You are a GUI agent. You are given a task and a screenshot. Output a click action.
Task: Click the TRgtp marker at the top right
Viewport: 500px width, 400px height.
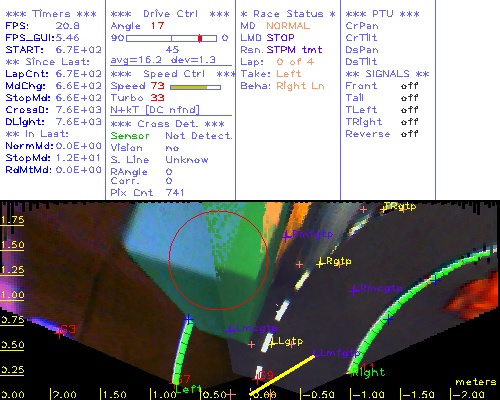(x=383, y=209)
